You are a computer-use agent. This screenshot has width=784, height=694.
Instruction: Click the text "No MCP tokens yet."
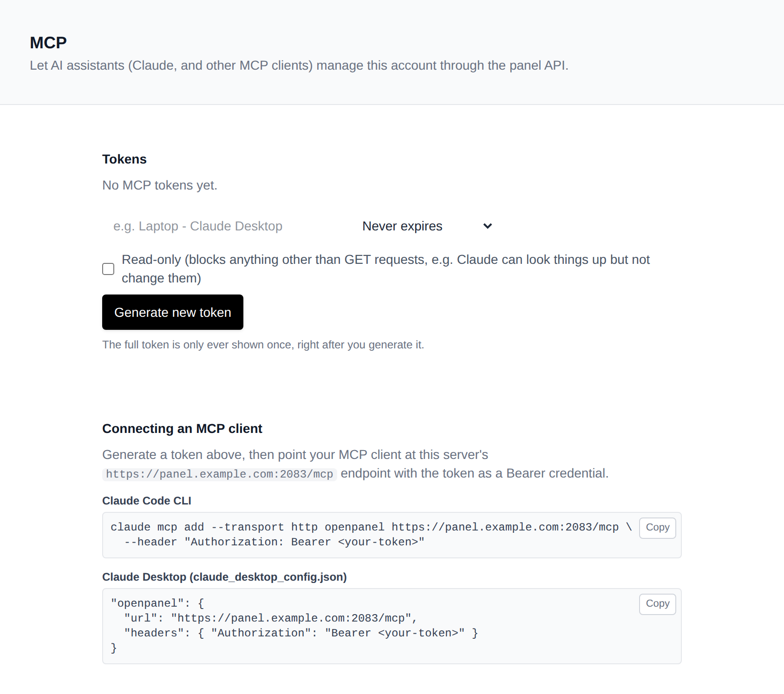[160, 185]
